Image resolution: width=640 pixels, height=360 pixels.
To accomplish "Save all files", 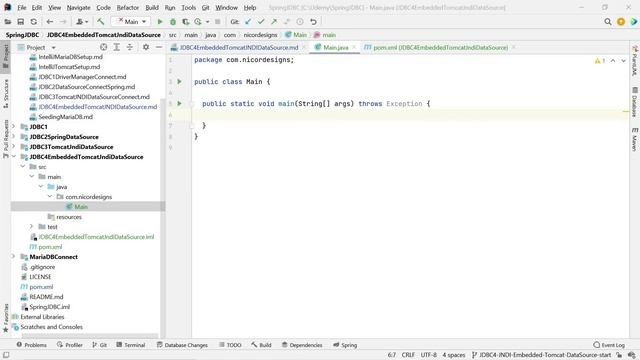I will 20,22.
